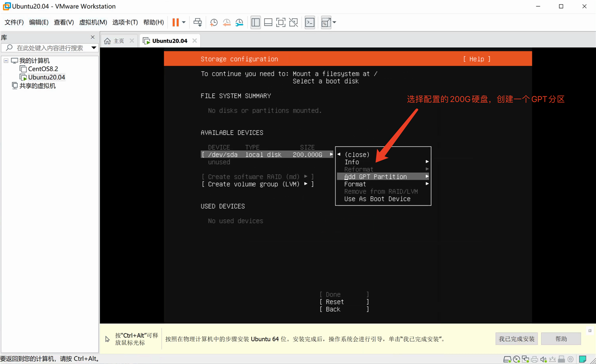Open the 选项卡(T) menu

[x=125, y=22]
